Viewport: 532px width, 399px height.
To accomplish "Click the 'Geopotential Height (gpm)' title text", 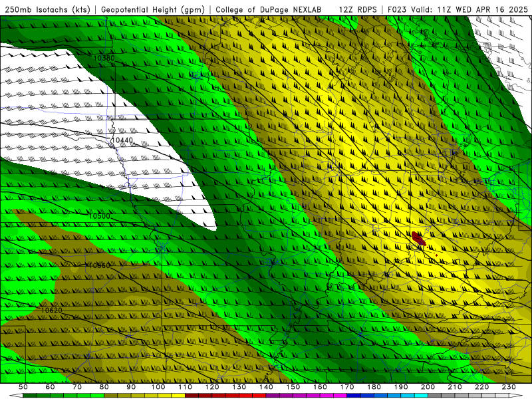I will pos(153,9).
